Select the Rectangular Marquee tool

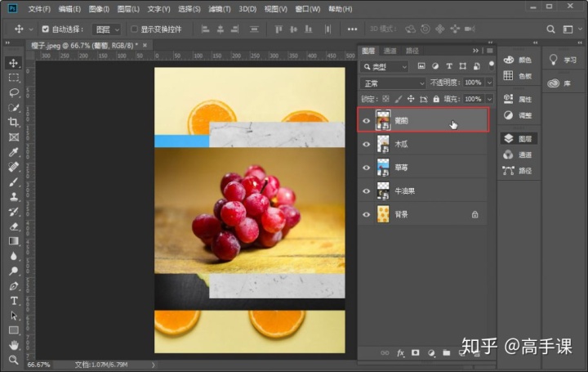(14, 78)
